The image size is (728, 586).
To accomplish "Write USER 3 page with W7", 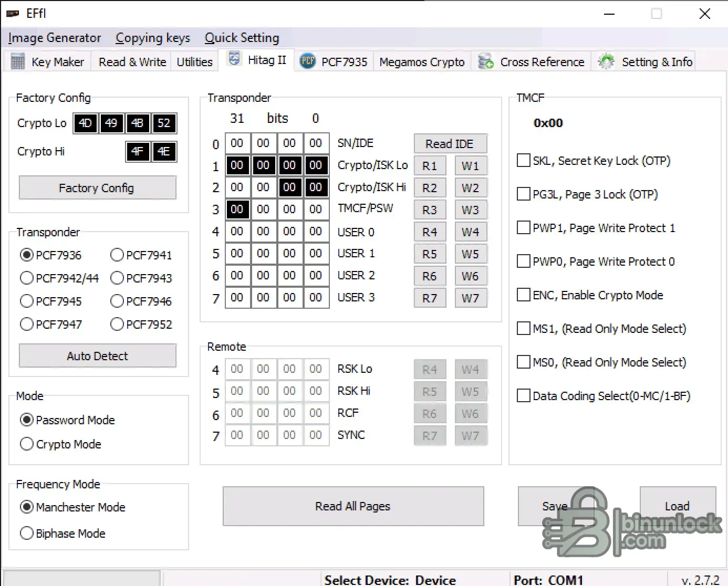I will 471,298.
